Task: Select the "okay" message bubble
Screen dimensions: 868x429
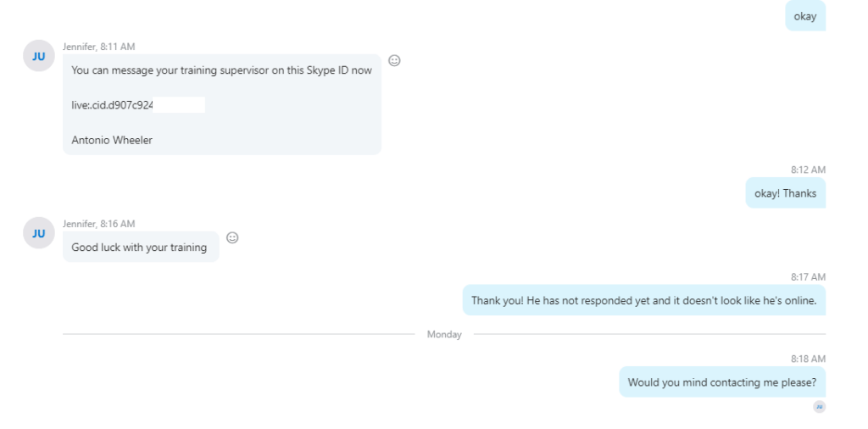Action: point(804,16)
